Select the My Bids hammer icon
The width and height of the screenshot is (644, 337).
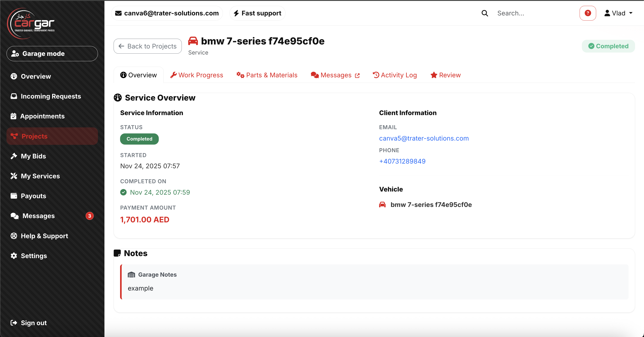point(14,156)
